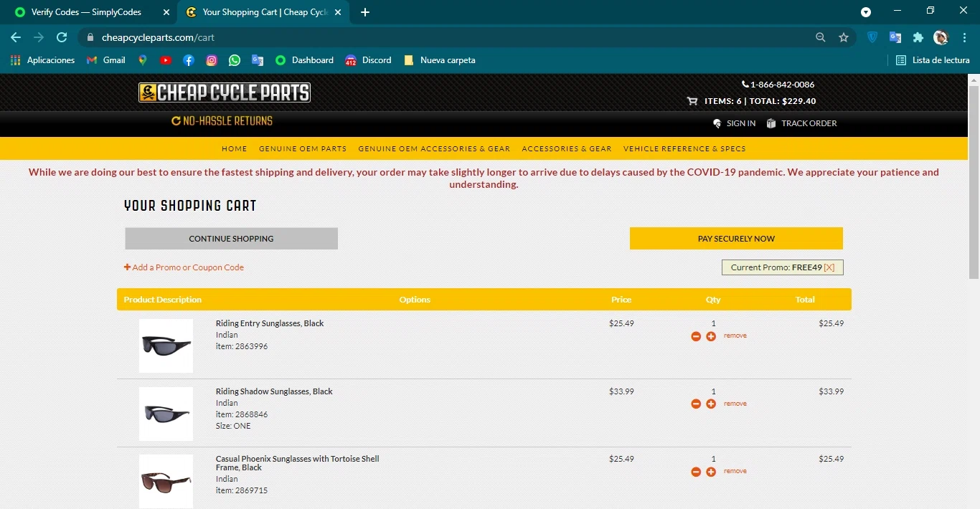Open the HOME menu item

point(235,148)
